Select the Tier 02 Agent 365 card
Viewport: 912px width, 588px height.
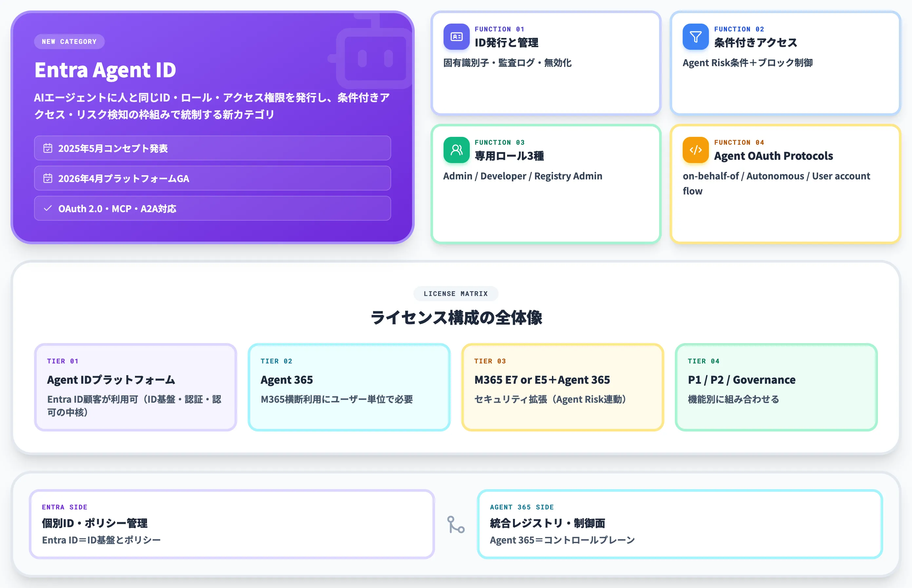349,387
